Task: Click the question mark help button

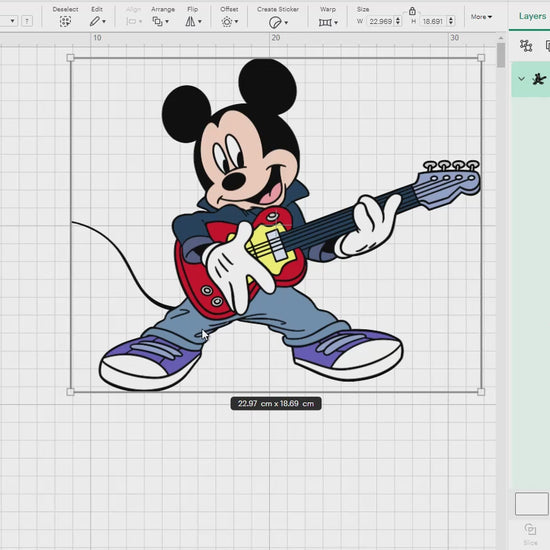Action: pyautogui.click(x=27, y=21)
